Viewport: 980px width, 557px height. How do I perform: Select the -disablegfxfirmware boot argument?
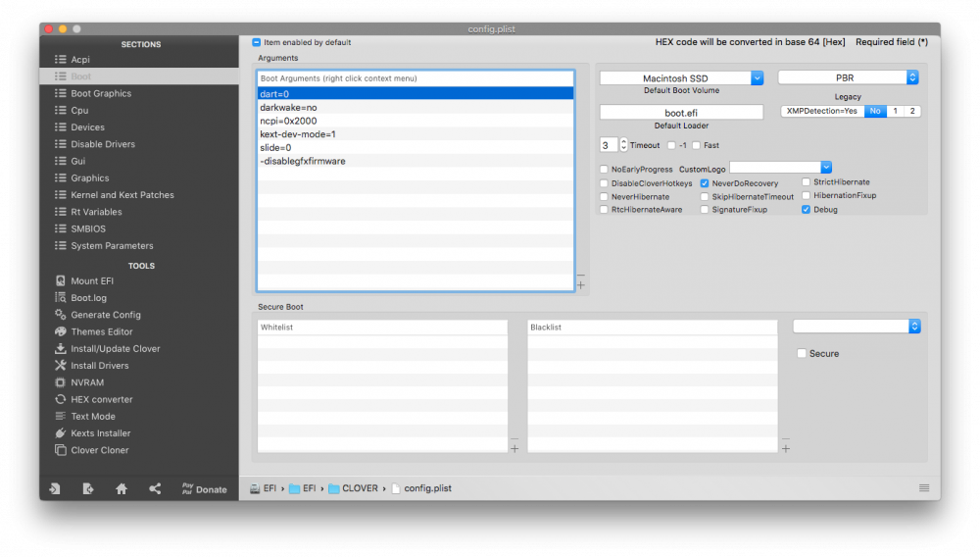point(415,161)
